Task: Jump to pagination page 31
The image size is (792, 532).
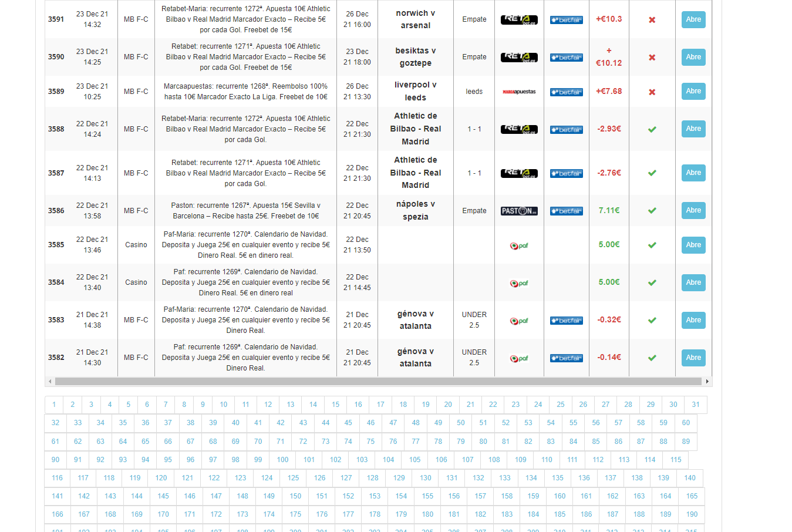Action: tap(696, 405)
